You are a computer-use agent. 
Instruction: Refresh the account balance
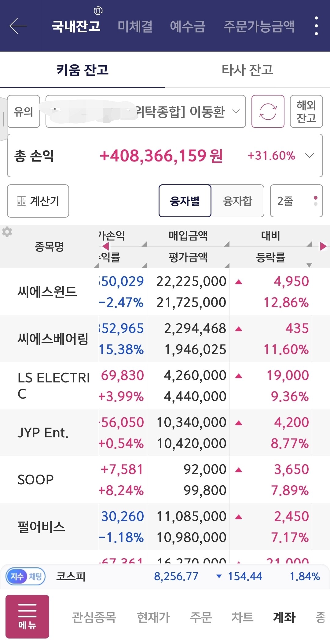(x=268, y=111)
